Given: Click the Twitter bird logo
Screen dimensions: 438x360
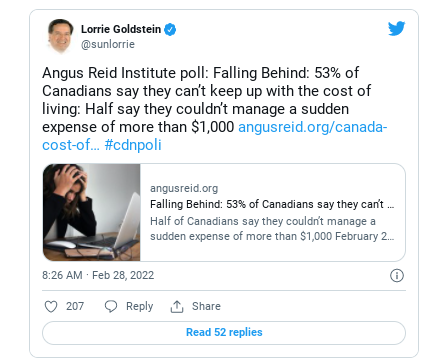Looking at the screenshot, I should click(396, 28).
